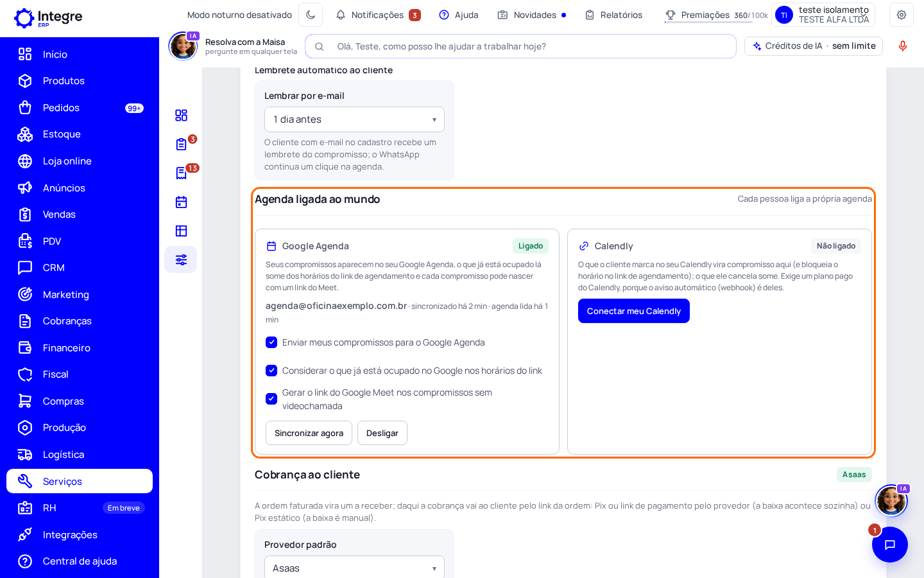Click the red microphone icon
Viewport: 924px width, 578px height.
click(903, 46)
